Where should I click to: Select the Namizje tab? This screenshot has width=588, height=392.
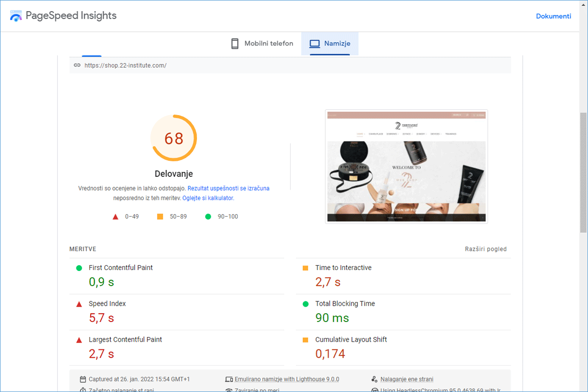[x=330, y=44]
